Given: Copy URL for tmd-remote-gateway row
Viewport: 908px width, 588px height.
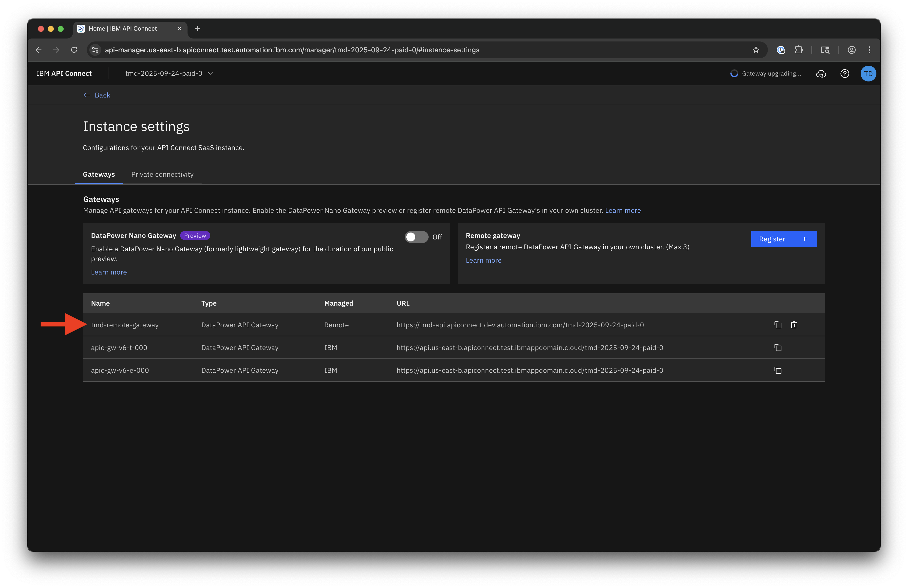Looking at the screenshot, I should 778,325.
